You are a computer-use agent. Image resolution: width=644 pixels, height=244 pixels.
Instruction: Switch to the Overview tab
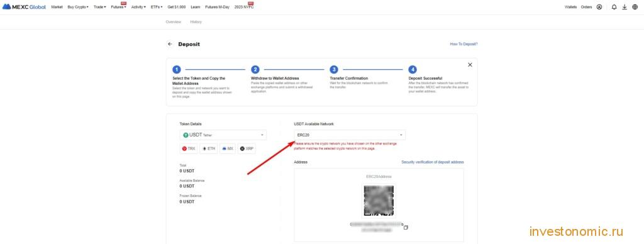(174, 22)
